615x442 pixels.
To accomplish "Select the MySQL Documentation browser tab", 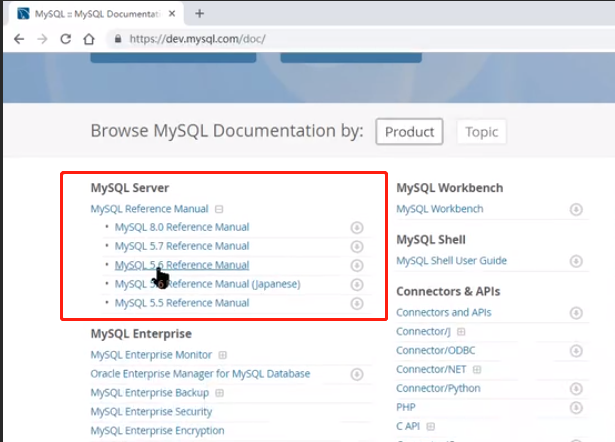I will [96, 14].
